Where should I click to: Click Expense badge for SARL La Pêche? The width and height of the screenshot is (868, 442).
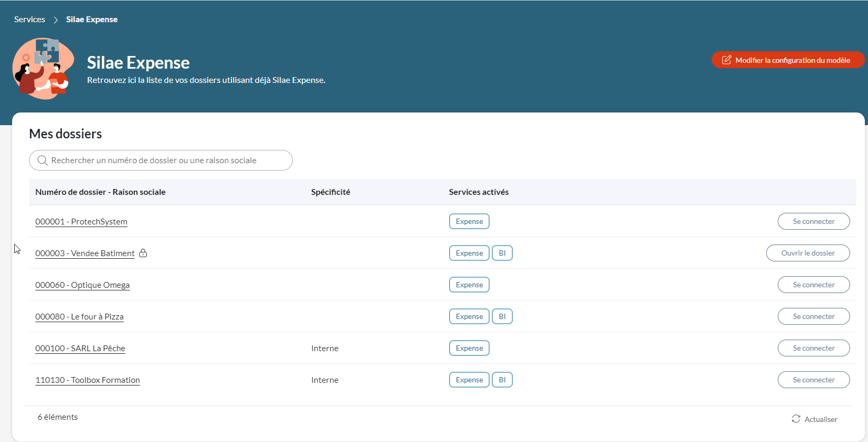pyautogui.click(x=469, y=348)
